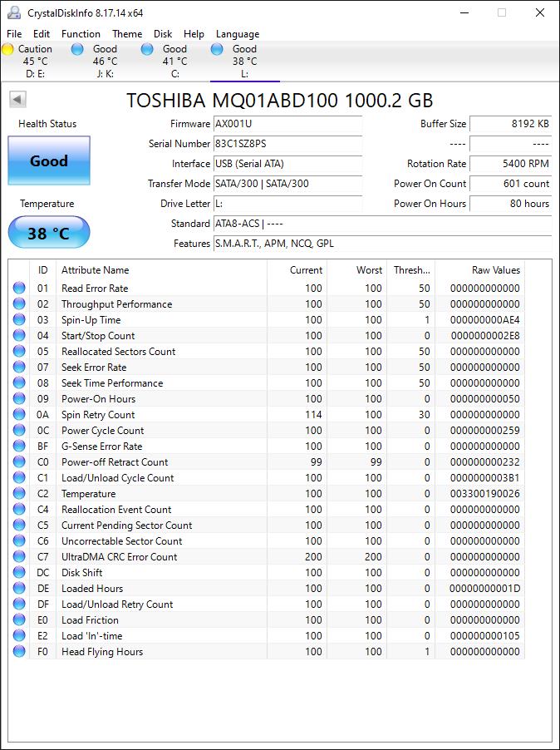The image size is (560, 750).
Task: Click the CrystalDiskInfo app icon in title bar
Action: pyautogui.click(x=13, y=12)
